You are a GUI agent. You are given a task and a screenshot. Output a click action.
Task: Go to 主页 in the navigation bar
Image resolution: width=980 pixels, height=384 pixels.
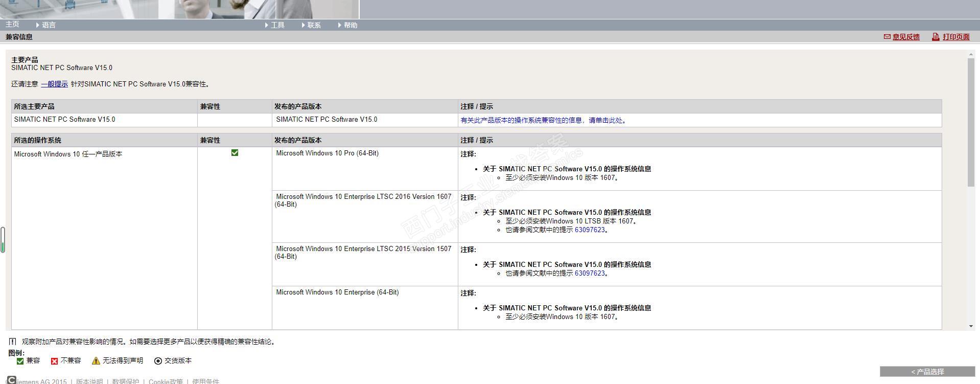click(x=12, y=25)
